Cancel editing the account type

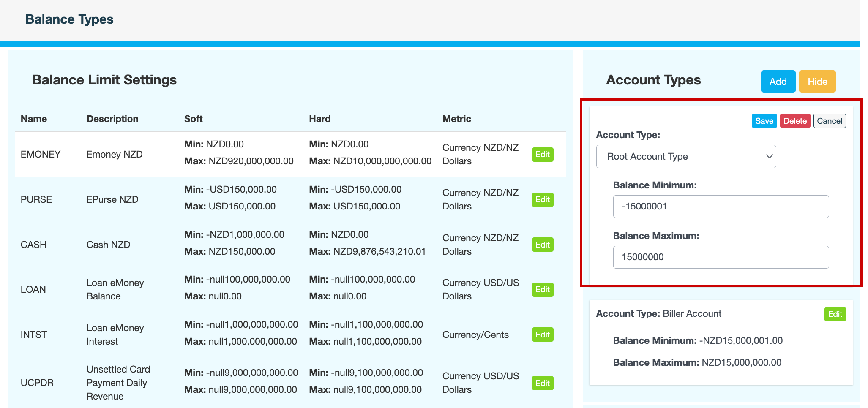829,121
